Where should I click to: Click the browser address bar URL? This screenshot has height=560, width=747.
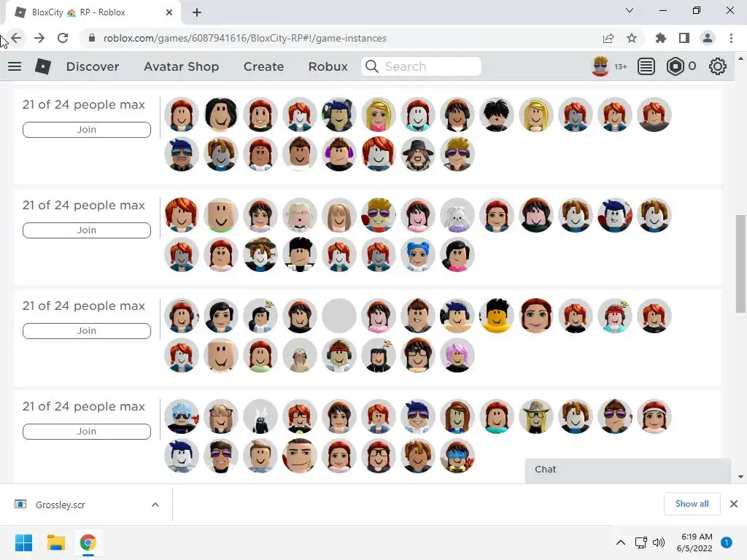click(x=245, y=38)
